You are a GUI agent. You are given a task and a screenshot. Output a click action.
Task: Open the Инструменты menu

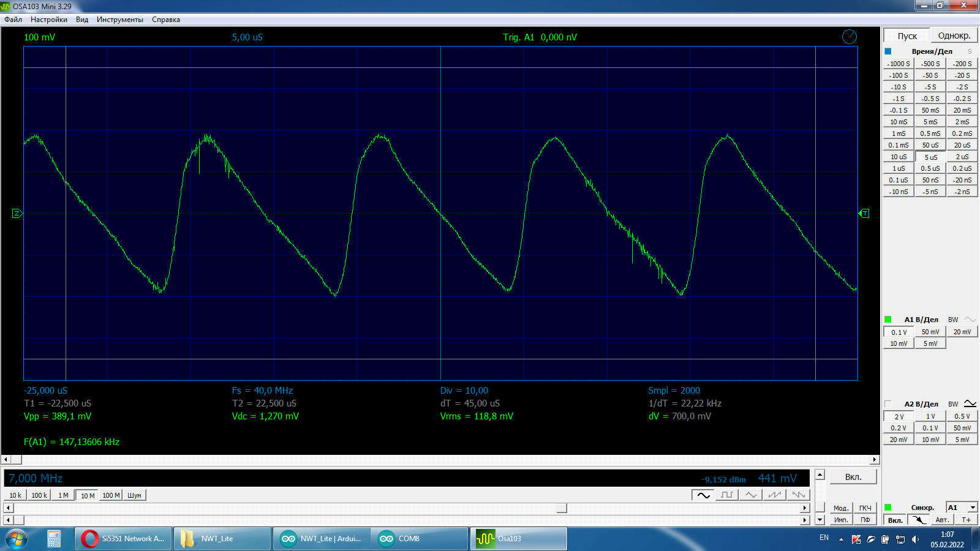tap(120, 20)
